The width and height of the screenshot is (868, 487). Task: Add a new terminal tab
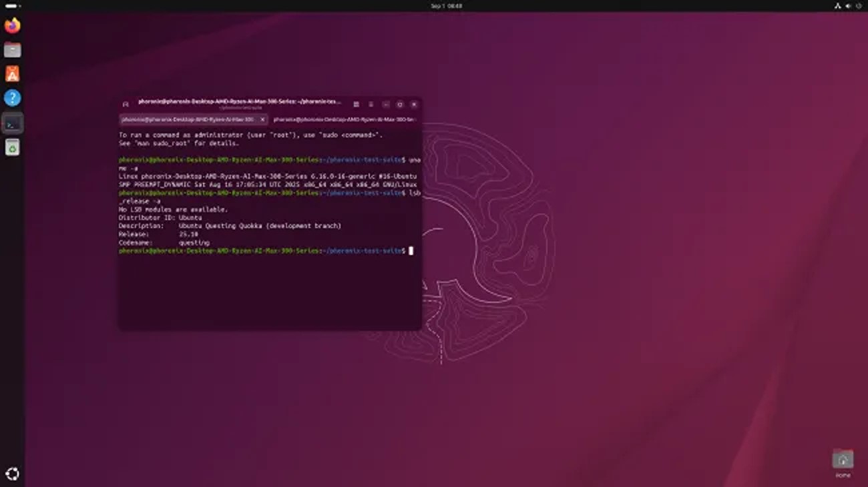[126, 104]
